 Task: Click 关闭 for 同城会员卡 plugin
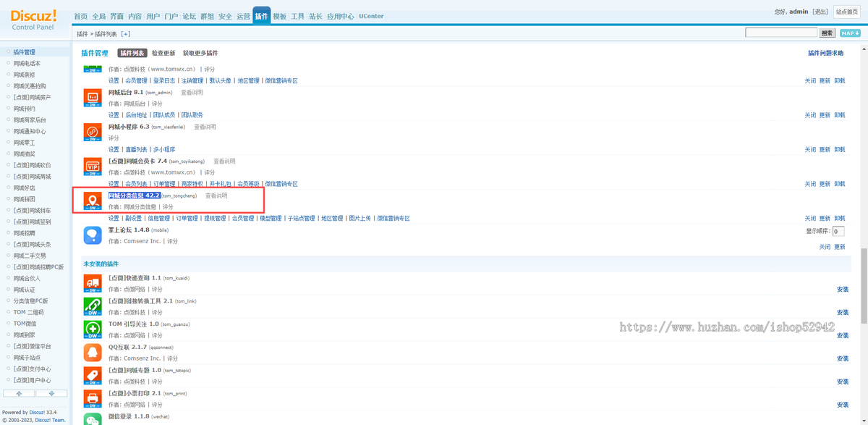[x=810, y=184]
